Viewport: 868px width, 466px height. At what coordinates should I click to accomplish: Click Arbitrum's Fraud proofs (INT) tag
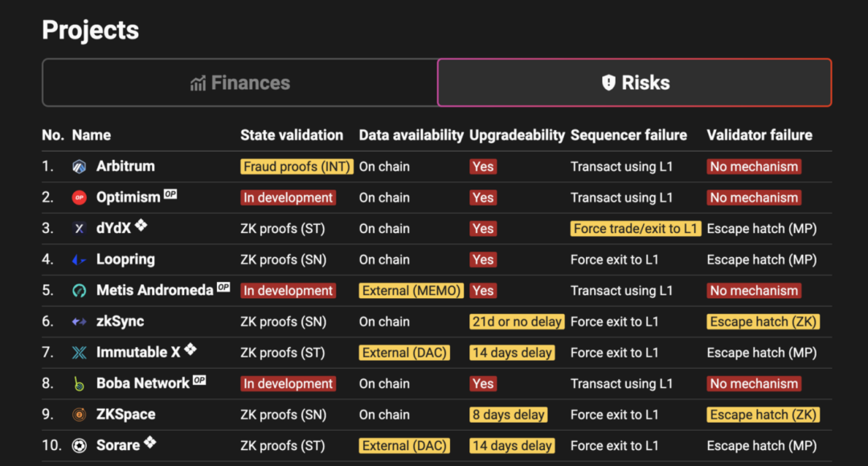[x=297, y=167]
